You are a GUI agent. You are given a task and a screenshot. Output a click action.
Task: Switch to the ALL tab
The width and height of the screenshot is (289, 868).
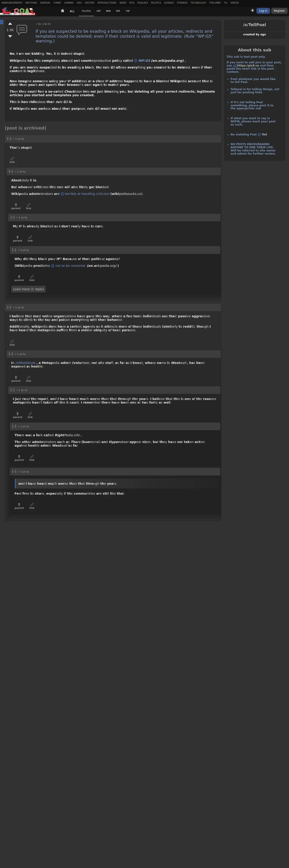[x=72, y=11]
